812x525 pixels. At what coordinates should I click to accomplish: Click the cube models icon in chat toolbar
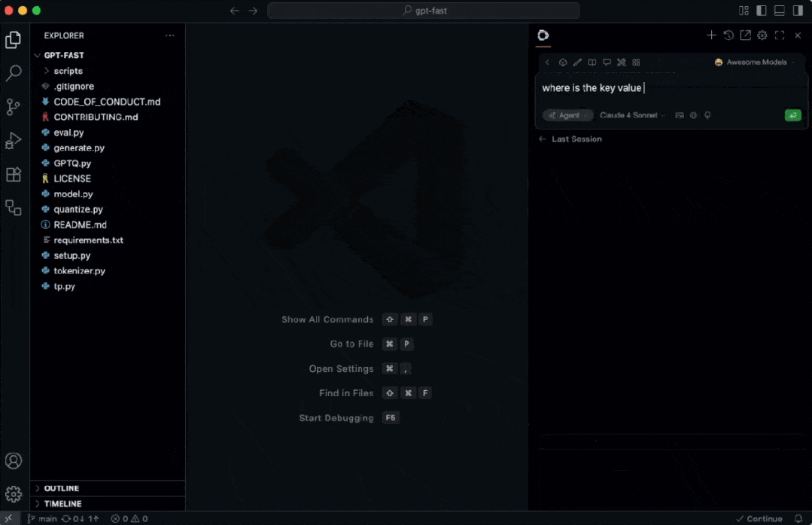[563, 63]
